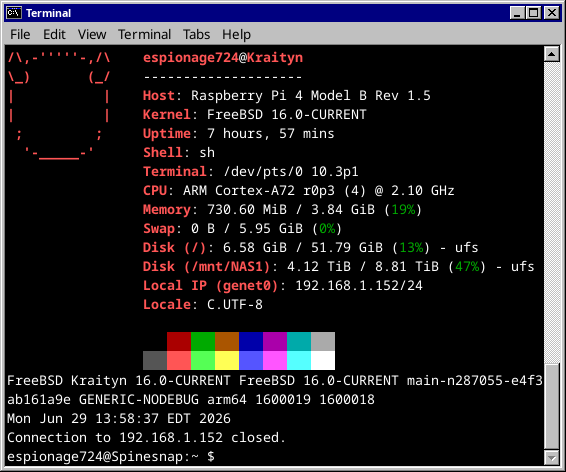Click the teal color block
Screen dimensions: 566x472
(x=299, y=341)
